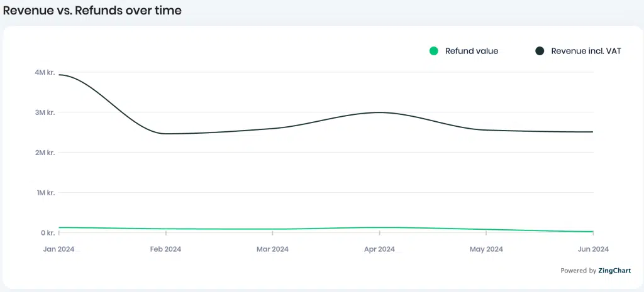Select the Feb 2024 axis label
Image resolution: width=644 pixels, height=292 pixels.
click(165, 249)
